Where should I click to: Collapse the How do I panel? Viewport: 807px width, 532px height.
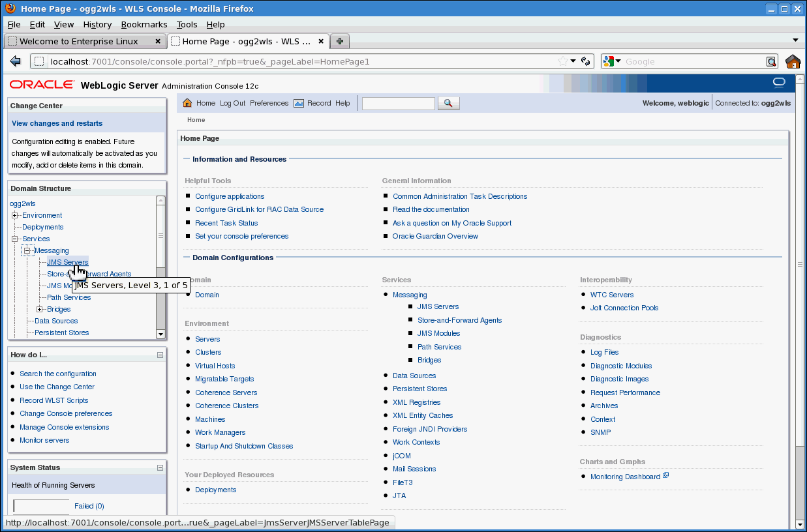click(160, 355)
